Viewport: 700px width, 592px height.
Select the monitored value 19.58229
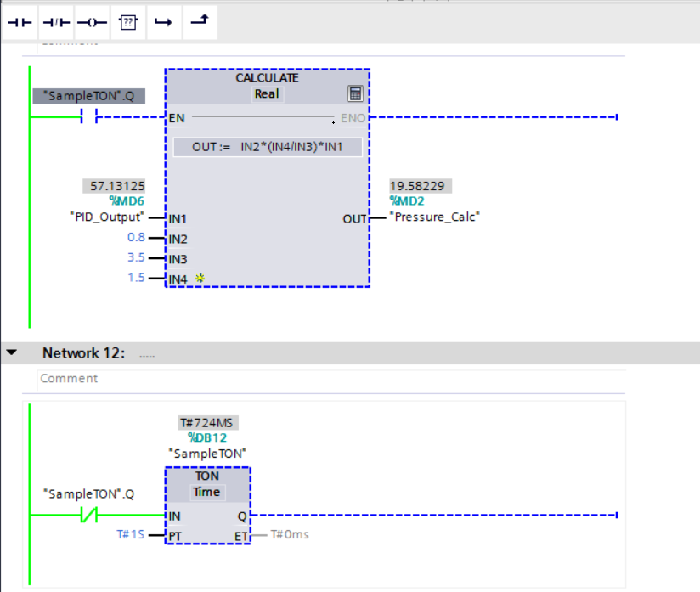(x=421, y=186)
